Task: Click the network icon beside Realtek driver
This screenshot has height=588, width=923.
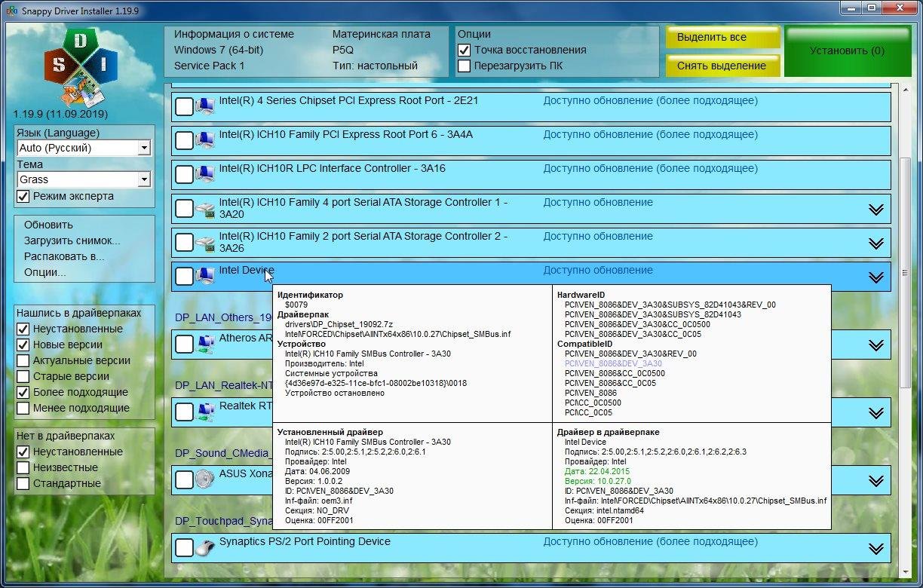Action: pos(204,412)
